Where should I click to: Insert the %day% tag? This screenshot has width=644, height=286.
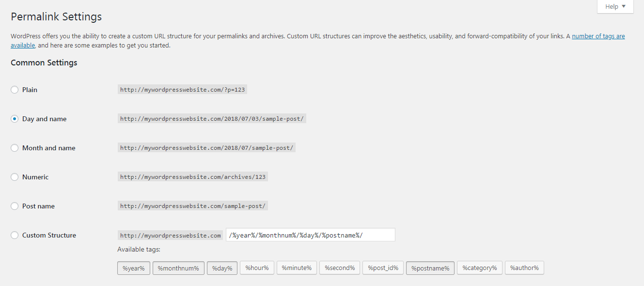tap(222, 268)
